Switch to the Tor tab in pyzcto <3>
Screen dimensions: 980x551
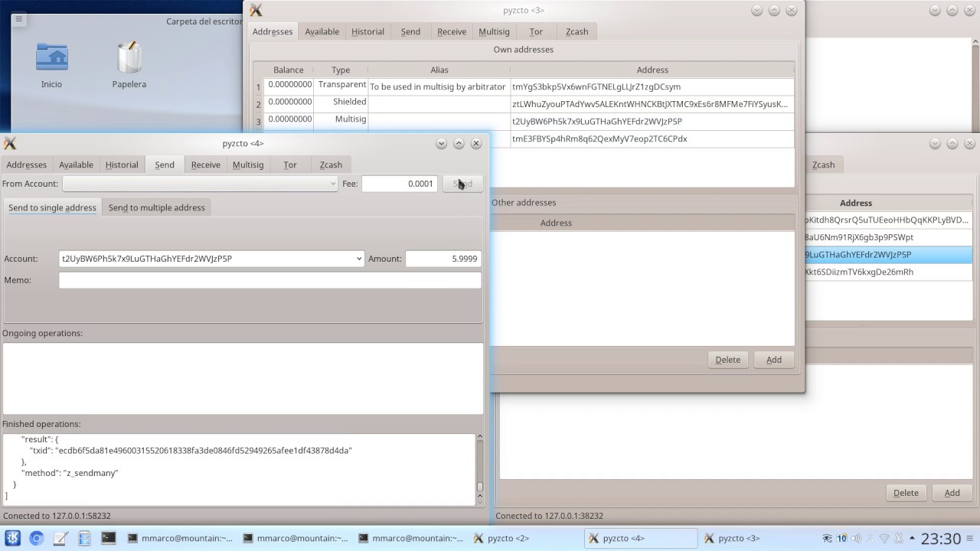pos(536,31)
